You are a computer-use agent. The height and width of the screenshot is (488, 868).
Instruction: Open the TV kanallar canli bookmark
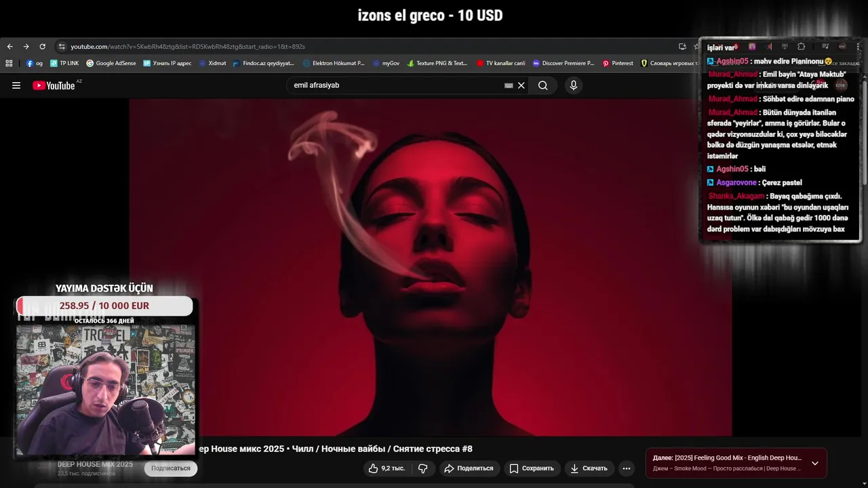pyautogui.click(x=501, y=63)
